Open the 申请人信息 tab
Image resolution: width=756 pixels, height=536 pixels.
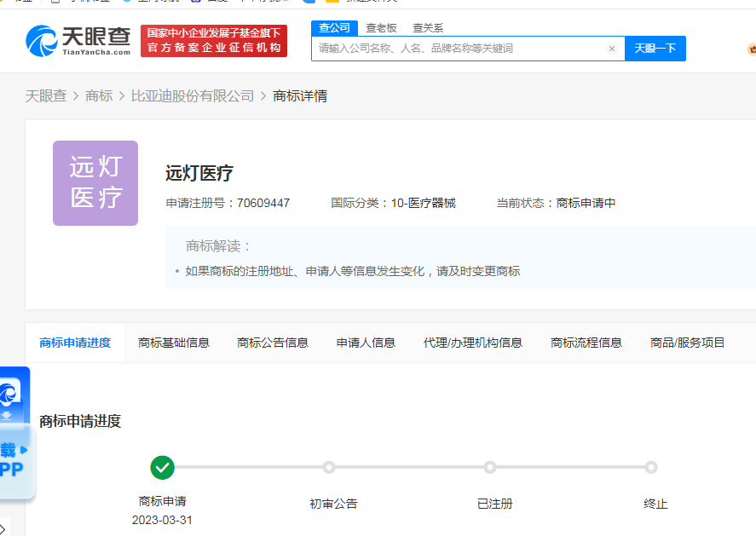(x=366, y=343)
